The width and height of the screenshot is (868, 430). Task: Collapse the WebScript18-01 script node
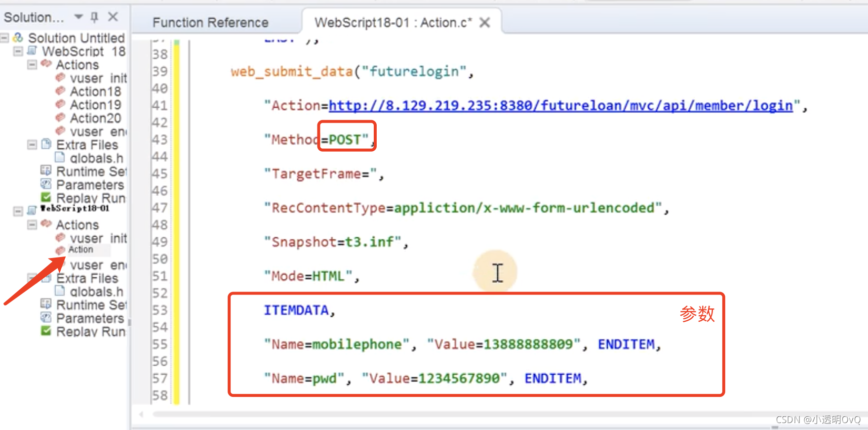point(18,211)
